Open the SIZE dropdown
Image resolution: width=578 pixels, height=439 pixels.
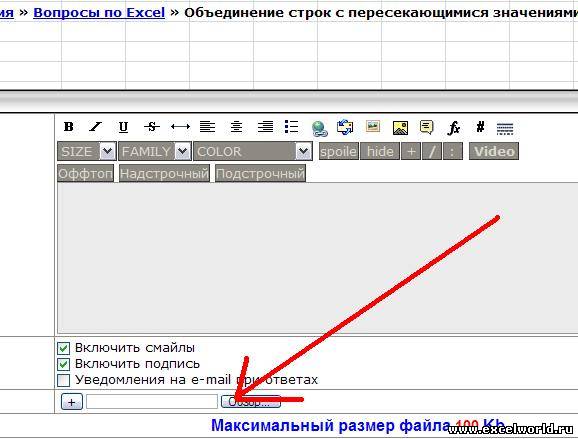[87, 151]
